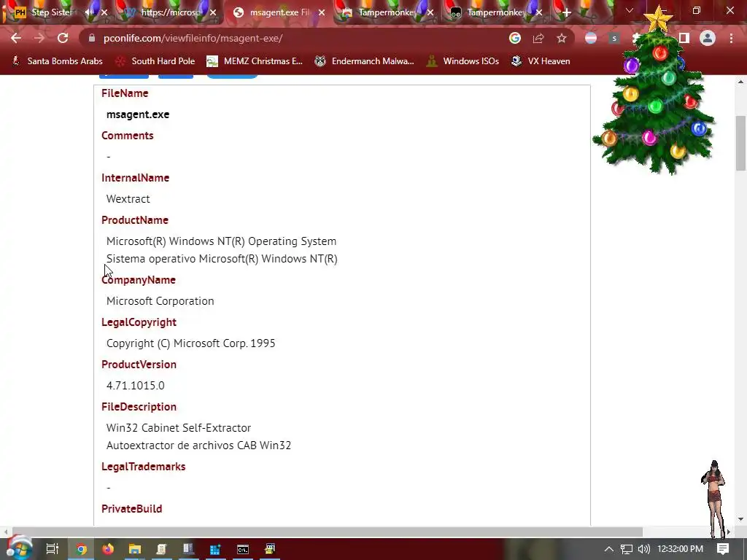Close the msagent.exe tab
Viewport: 747px width, 560px height.
click(x=322, y=12)
